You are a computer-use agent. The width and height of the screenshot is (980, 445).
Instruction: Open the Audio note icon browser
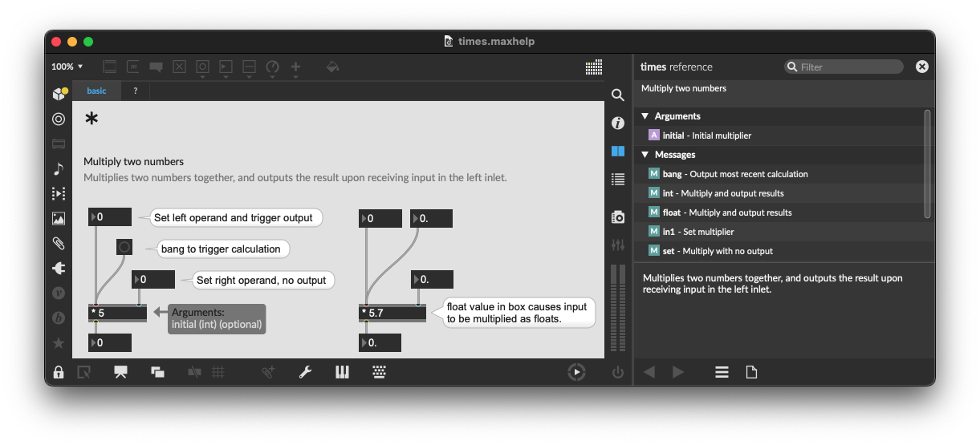59,168
